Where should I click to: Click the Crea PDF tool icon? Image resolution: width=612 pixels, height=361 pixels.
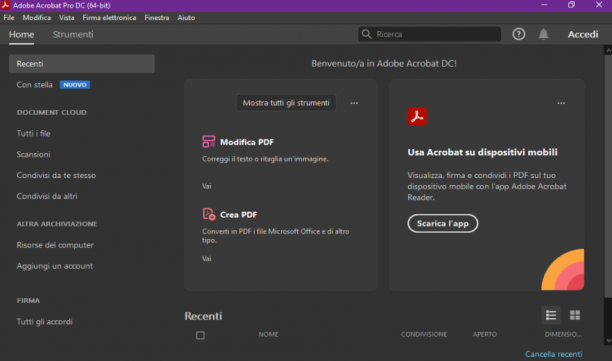pos(208,214)
